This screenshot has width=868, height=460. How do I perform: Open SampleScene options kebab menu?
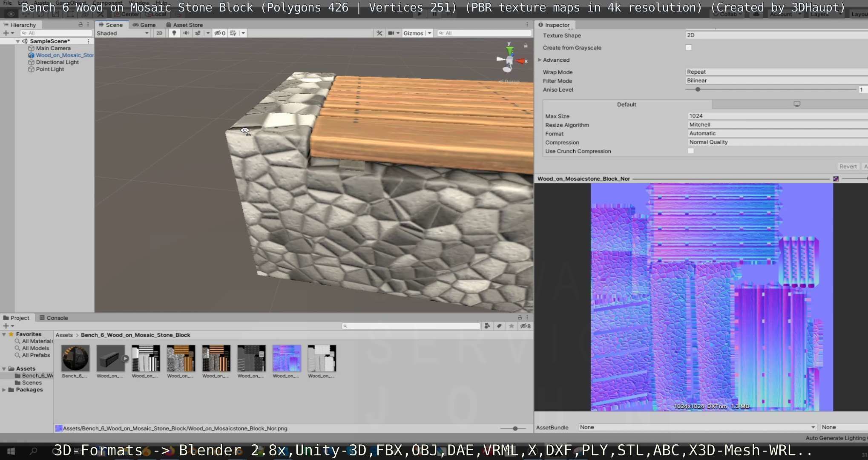pyautogui.click(x=88, y=41)
